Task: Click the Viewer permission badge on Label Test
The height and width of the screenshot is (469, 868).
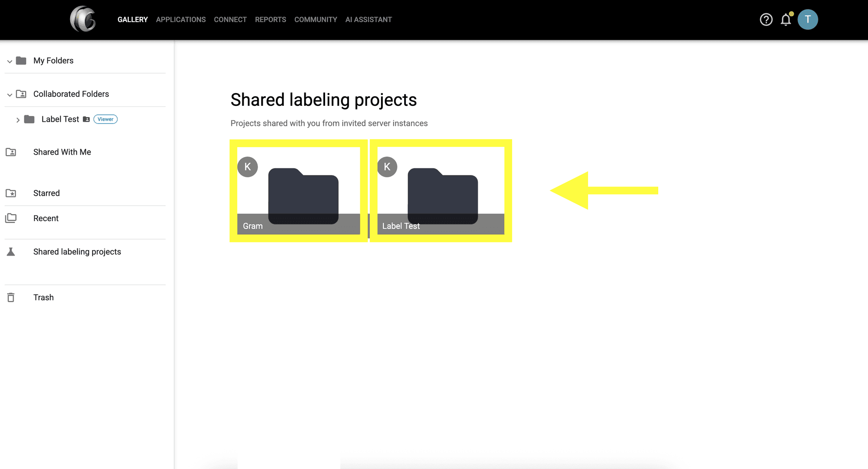Action: click(x=105, y=119)
